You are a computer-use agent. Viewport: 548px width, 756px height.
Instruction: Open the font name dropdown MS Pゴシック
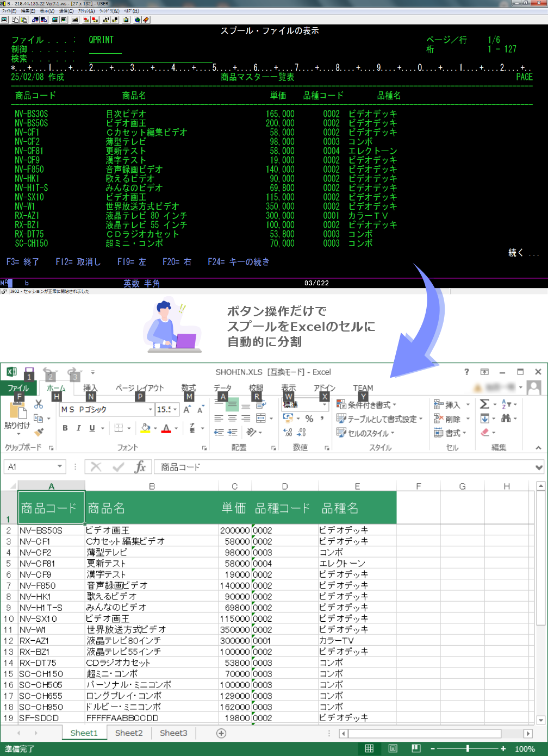tap(151, 410)
